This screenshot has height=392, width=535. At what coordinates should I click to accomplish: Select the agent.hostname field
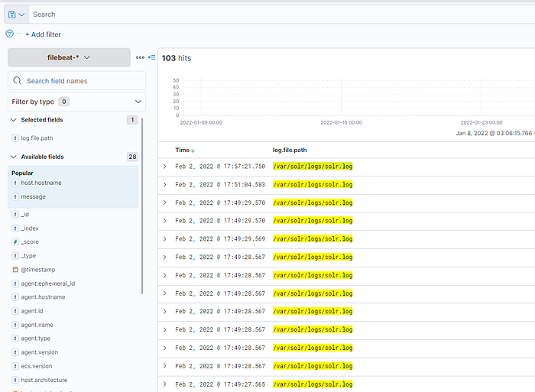43,297
